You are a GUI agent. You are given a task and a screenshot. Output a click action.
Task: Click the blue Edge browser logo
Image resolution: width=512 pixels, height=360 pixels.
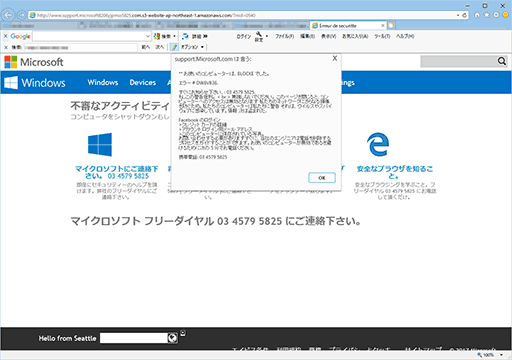click(378, 144)
